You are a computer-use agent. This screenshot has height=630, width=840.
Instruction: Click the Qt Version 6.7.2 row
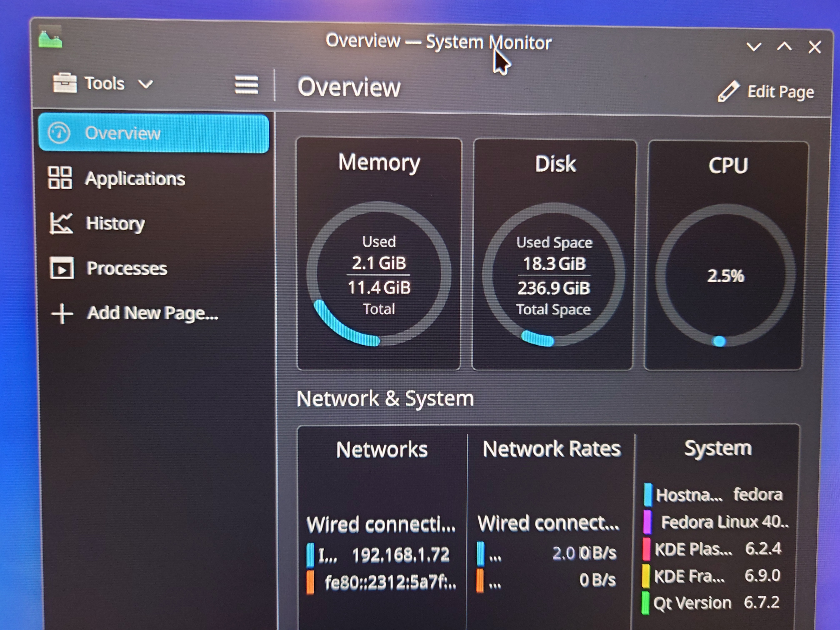[710, 603]
